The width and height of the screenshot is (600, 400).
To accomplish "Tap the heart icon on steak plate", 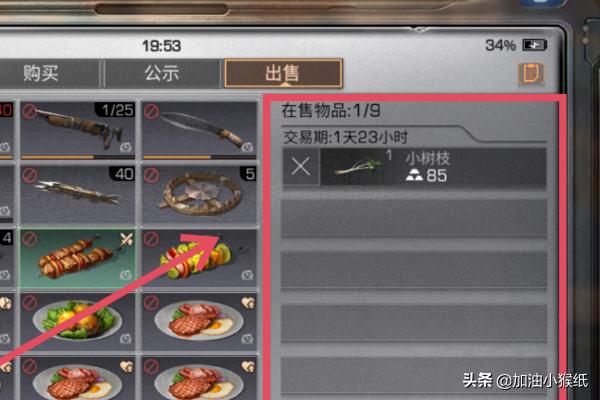I will [248, 304].
